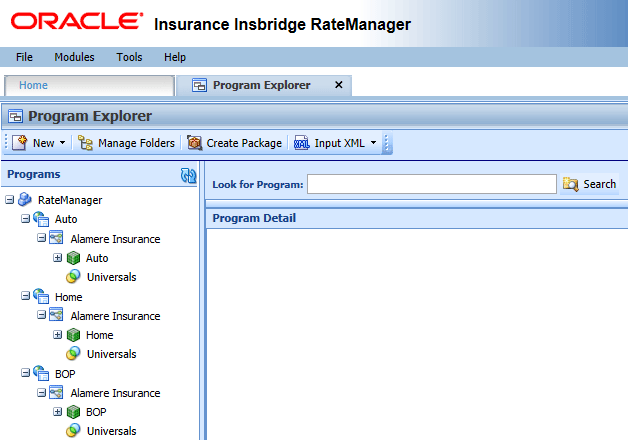The width and height of the screenshot is (628, 440).
Task: Collapse the RateManager root node
Action: 10,199
